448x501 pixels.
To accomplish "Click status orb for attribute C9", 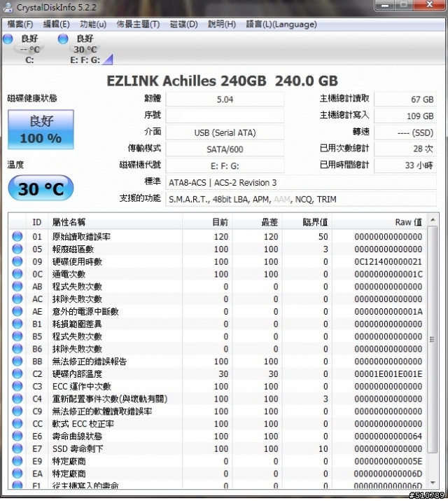I will tap(17, 411).
